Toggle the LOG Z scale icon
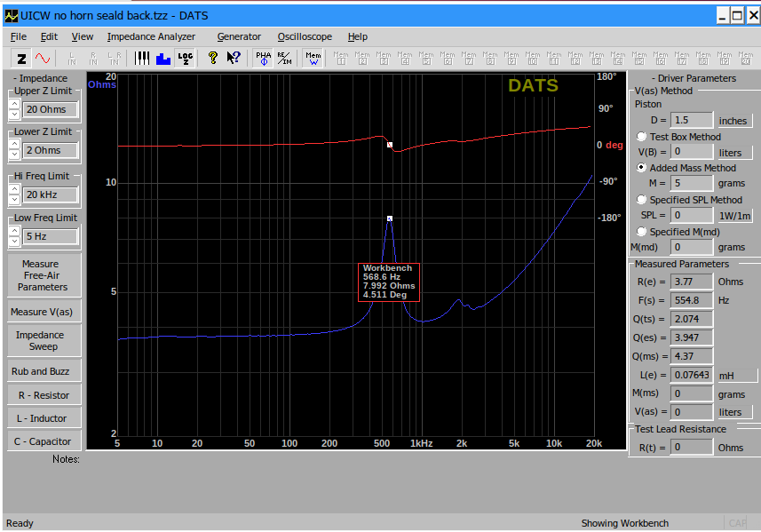The height and width of the screenshot is (532, 761). 185,59
